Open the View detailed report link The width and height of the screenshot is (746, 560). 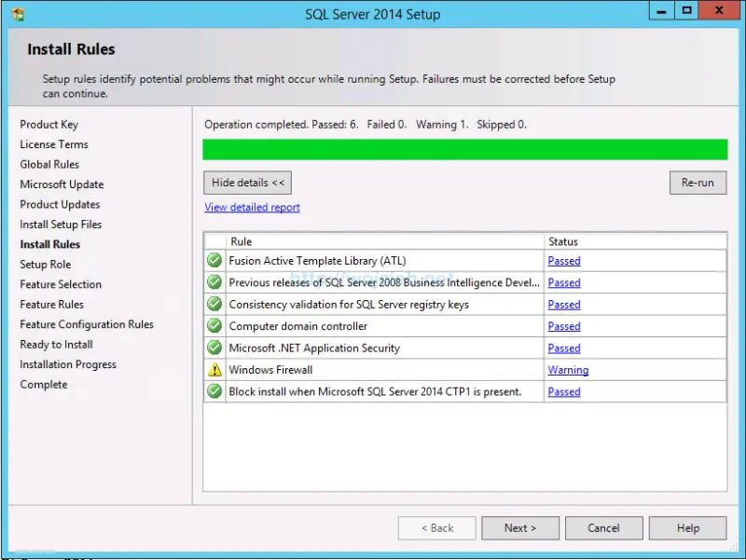click(x=252, y=207)
